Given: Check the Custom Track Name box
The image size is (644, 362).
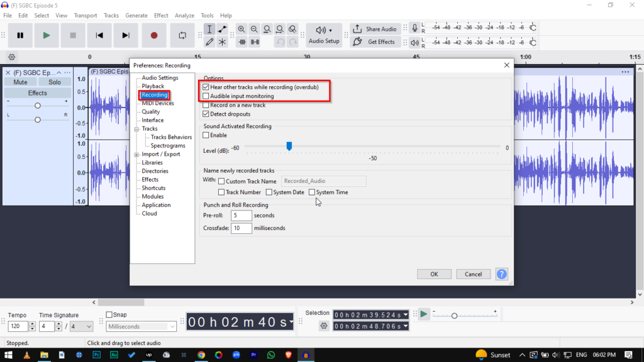Looking at the screenshot, I should click(221, 181).
